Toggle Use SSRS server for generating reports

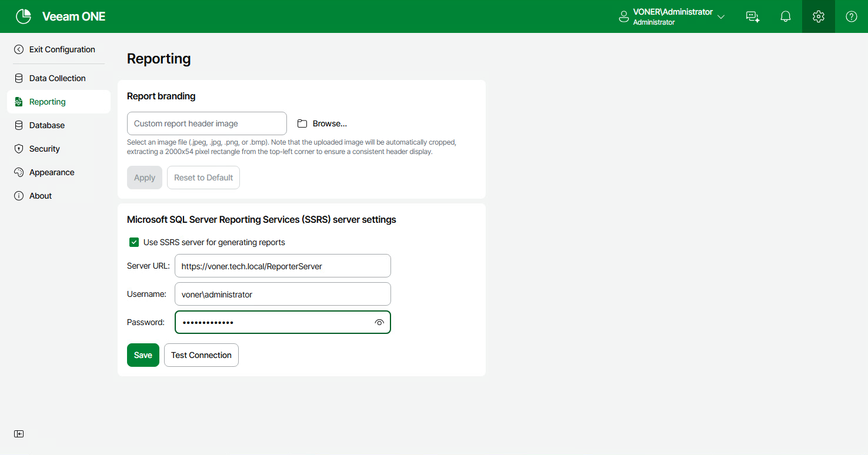[134, 242]
